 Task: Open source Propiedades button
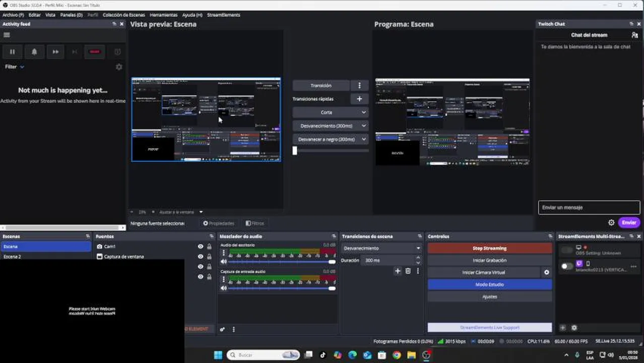[219, 223]
